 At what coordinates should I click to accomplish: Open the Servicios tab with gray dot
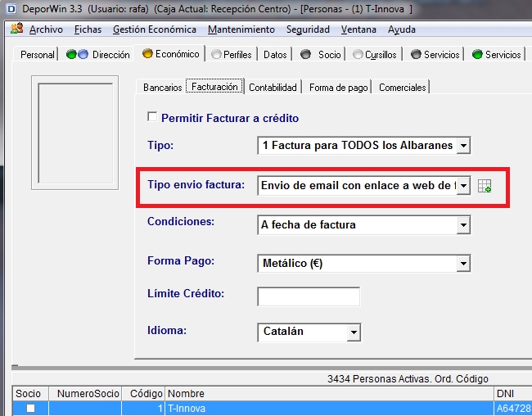click(x=435, y=54)
